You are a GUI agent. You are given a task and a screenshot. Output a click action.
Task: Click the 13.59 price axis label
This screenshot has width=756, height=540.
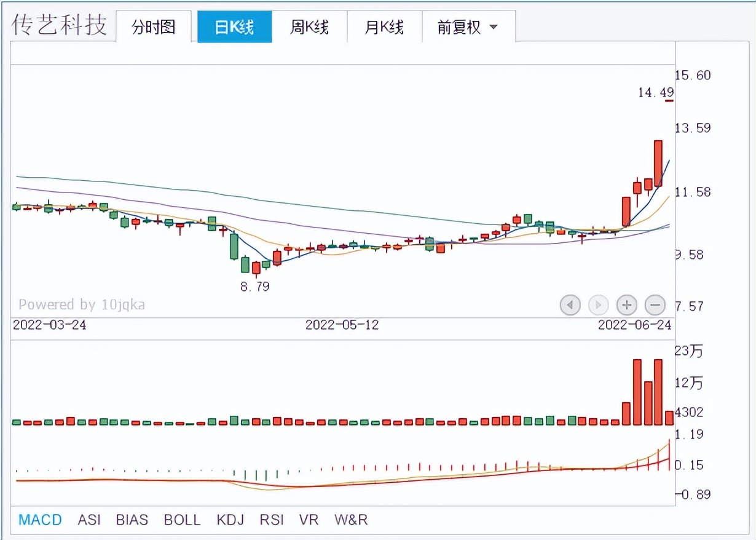[693, 128]
